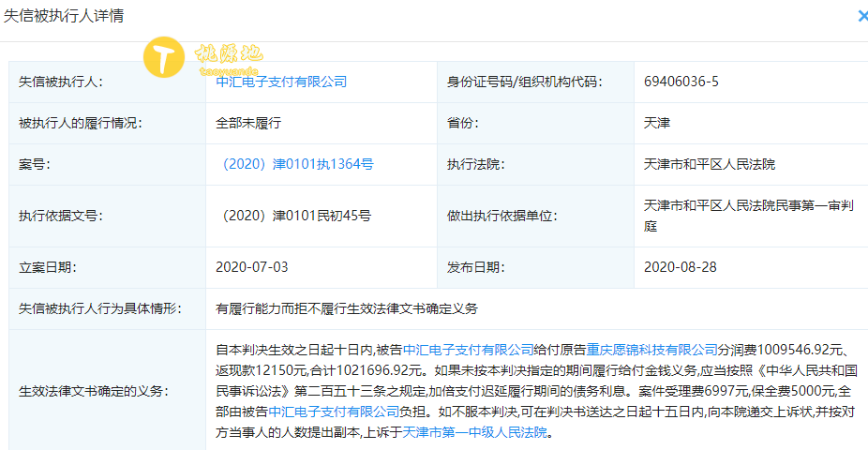Click the province value 天津
Screen dimensions: 868x450
(657, 123)
